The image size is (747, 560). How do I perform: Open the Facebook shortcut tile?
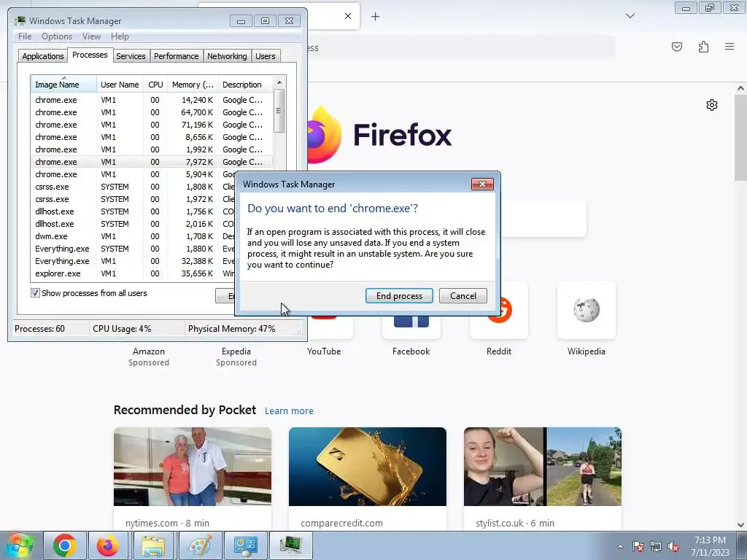411,327
